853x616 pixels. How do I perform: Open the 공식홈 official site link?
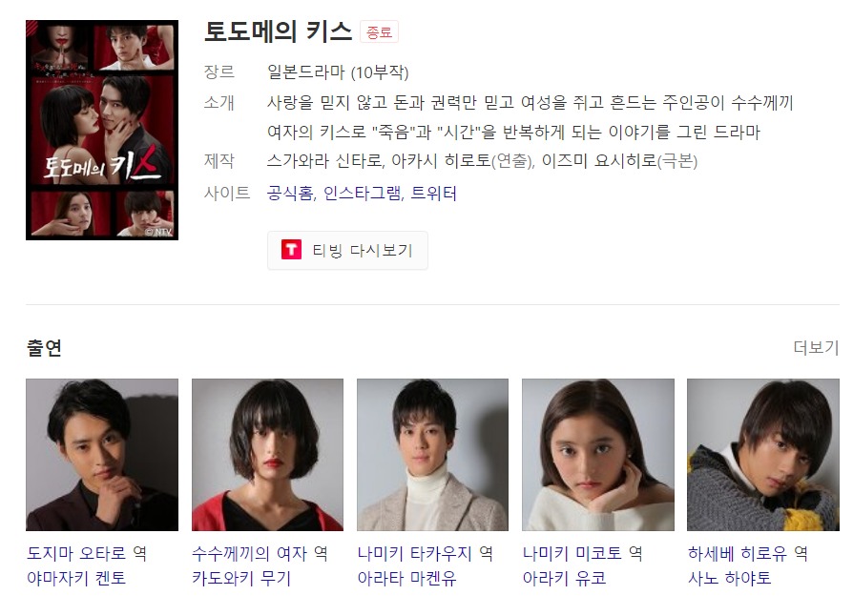point(291,193)
